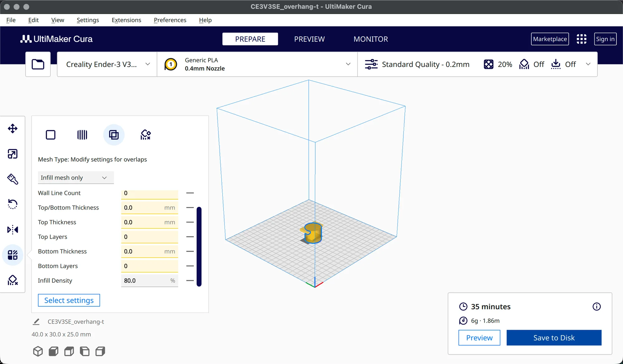
Task: Remove the Top Layers setting
Action: pos(190,237)
